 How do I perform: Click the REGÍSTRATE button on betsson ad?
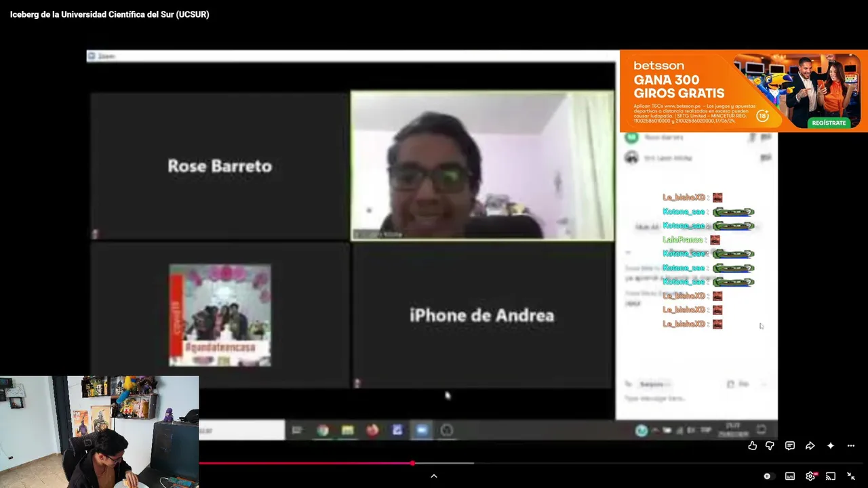click(x=829, y=123)
